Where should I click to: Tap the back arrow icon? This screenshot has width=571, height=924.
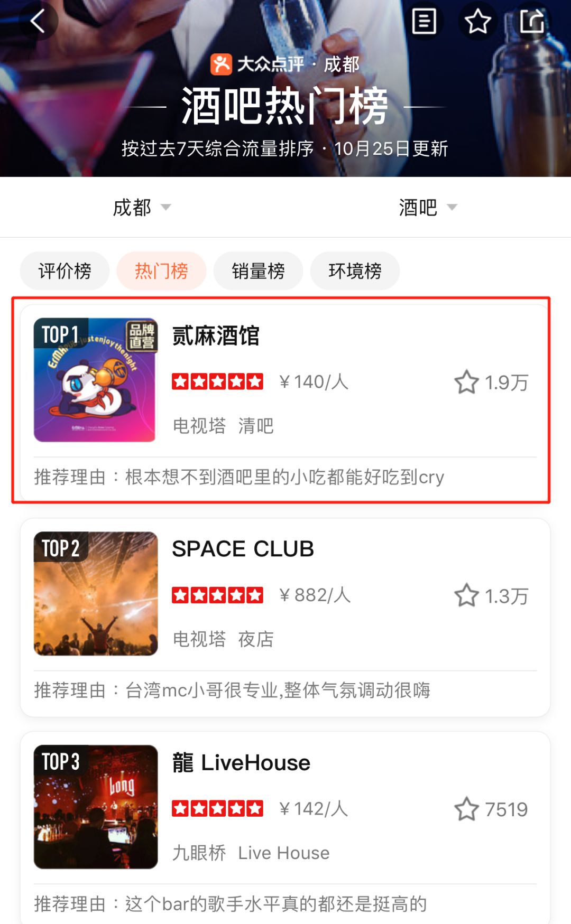pos(37,21)
